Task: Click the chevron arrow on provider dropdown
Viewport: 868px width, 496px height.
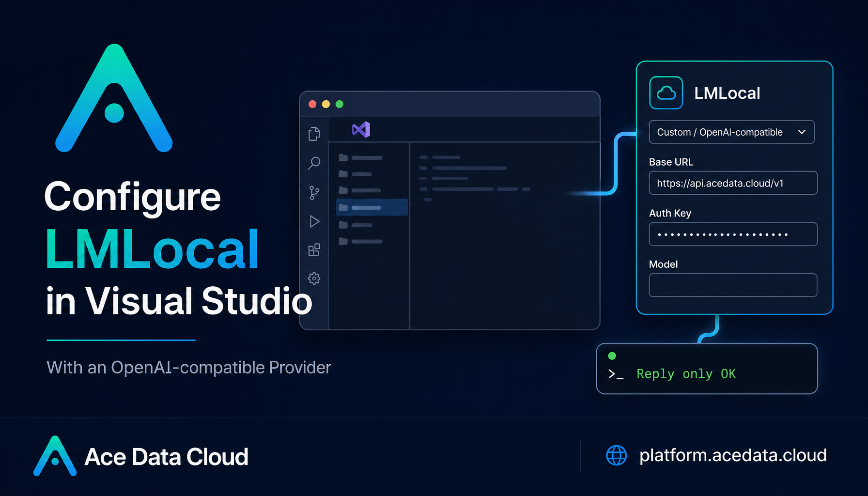Action: point(802,132)
